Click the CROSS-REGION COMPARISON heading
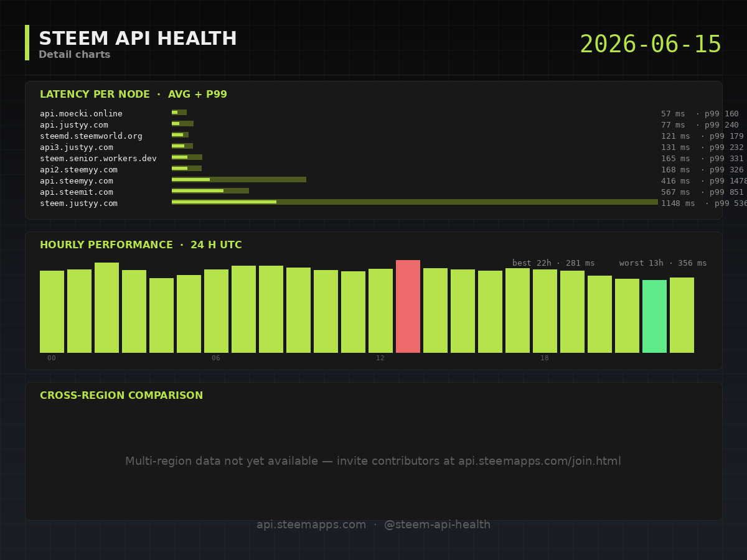The width and height of the screenshot is (747, 560). [x=121, y=396]
